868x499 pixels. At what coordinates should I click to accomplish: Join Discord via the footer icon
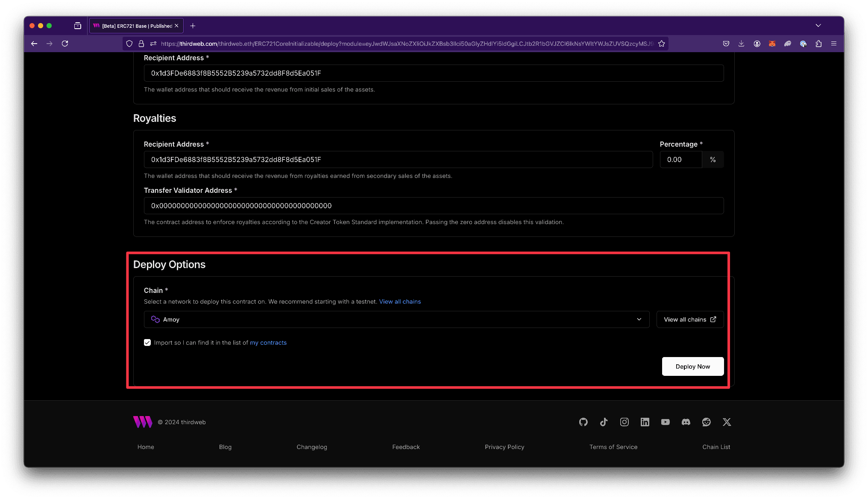click(x=686, y=422)
